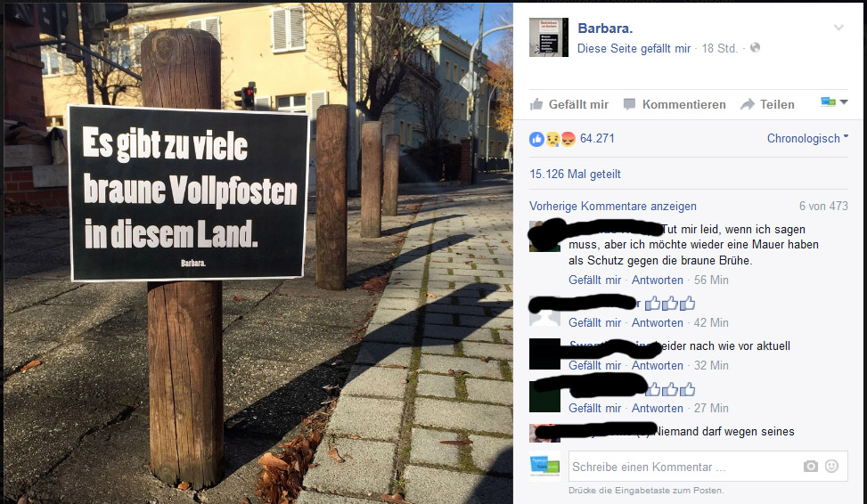
Task: Click the Teilen share arrow icon
Action: (x=748, y=104)
